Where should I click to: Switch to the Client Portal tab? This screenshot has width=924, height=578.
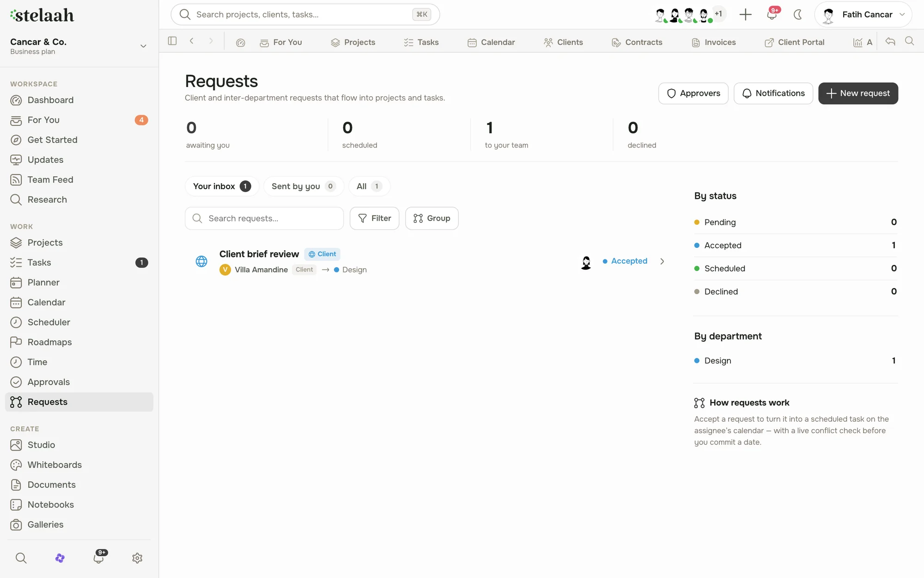point(795,42)
